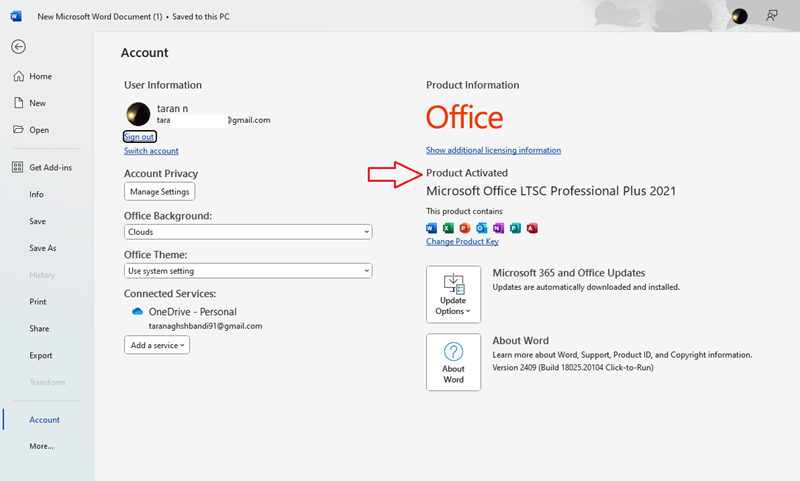This screenshot has height=481, width=800.
Task: Click the OneNote product icon
Action: coord(498,228)
